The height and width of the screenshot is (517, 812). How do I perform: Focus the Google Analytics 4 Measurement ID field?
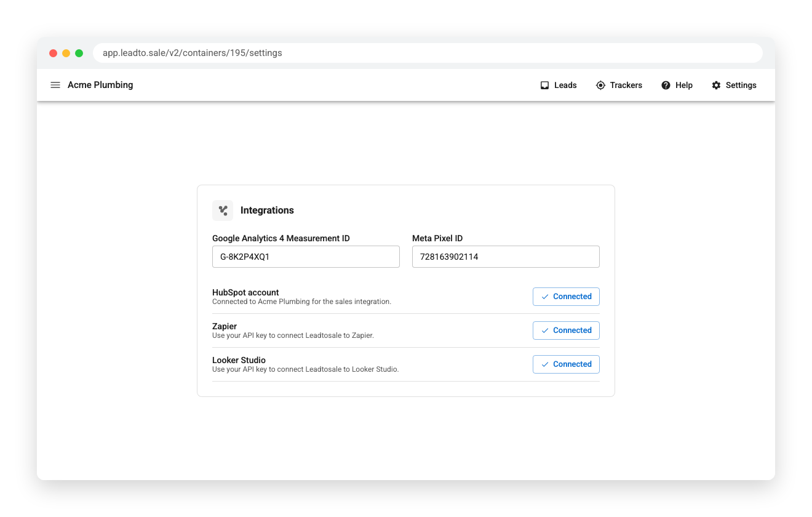[x=306, y=257]
